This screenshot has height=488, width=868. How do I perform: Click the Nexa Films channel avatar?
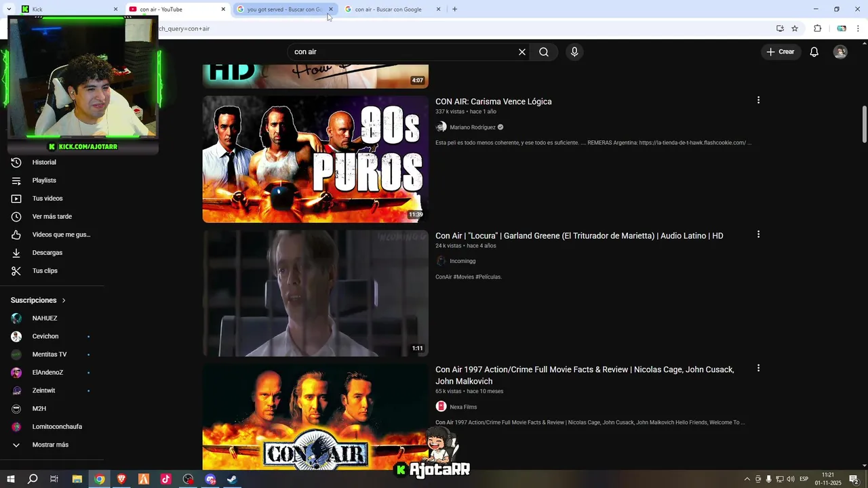pyautogui.click(x=441, y=406)
